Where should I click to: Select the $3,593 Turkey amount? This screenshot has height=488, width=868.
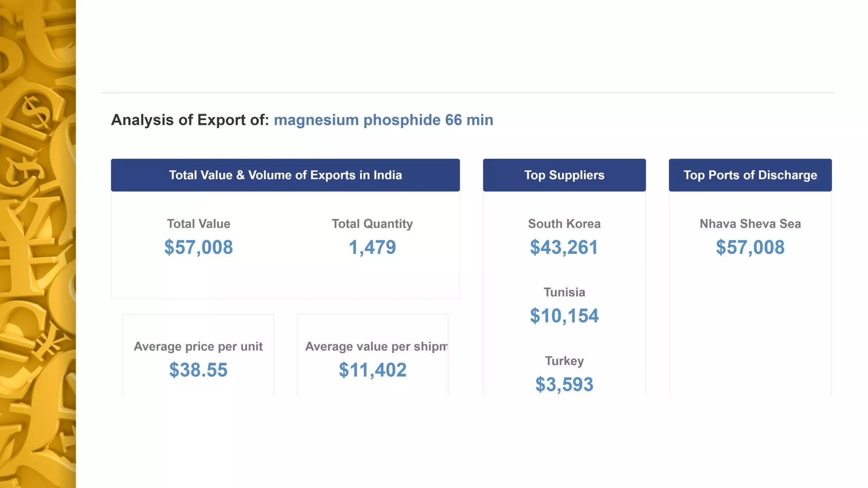[564, 385]
